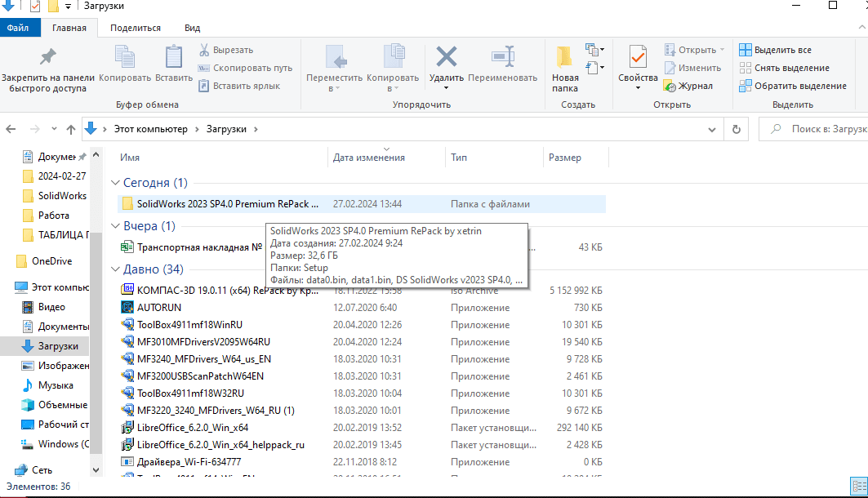Screen dimensions: 868x498
Task: Select the 'Музыка' folder in sidebar
Action: pyautogui.click(x=56, y=385)
